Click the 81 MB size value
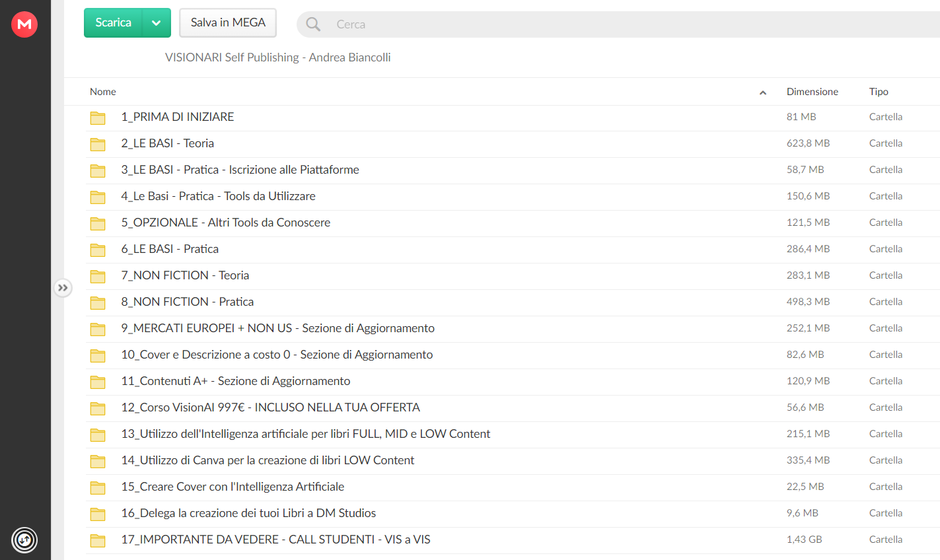 click(x=801, y=117)
